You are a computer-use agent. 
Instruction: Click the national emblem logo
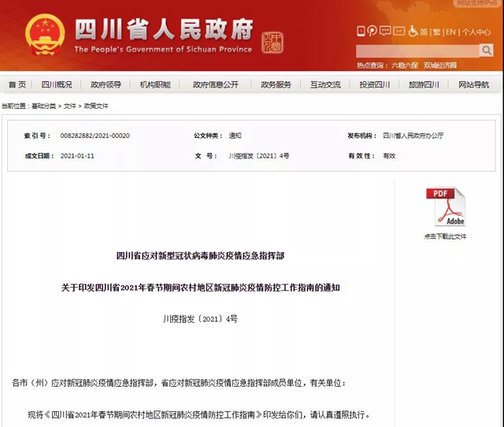[x=45, y=35]
